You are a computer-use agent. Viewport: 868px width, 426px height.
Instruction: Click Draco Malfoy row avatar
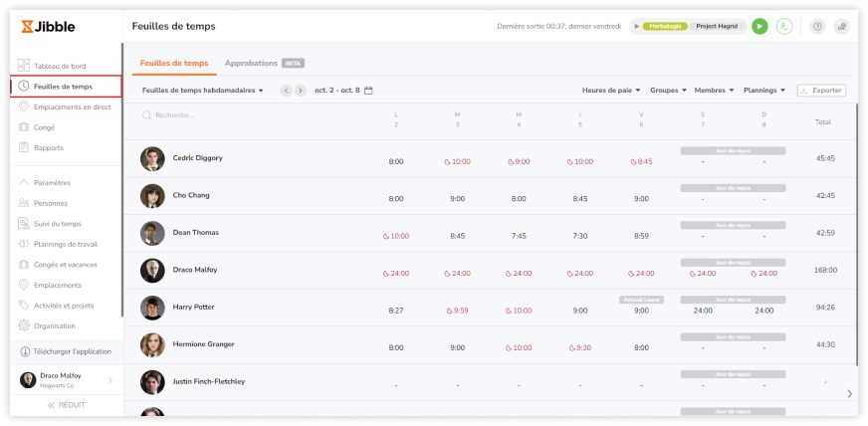pyautogui.click(x=152, y=271)
